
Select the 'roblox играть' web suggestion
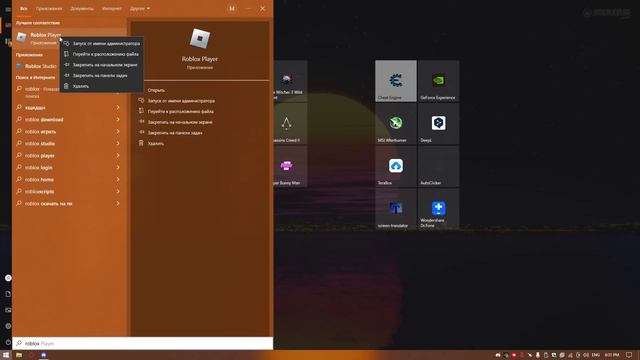[40, 131]
